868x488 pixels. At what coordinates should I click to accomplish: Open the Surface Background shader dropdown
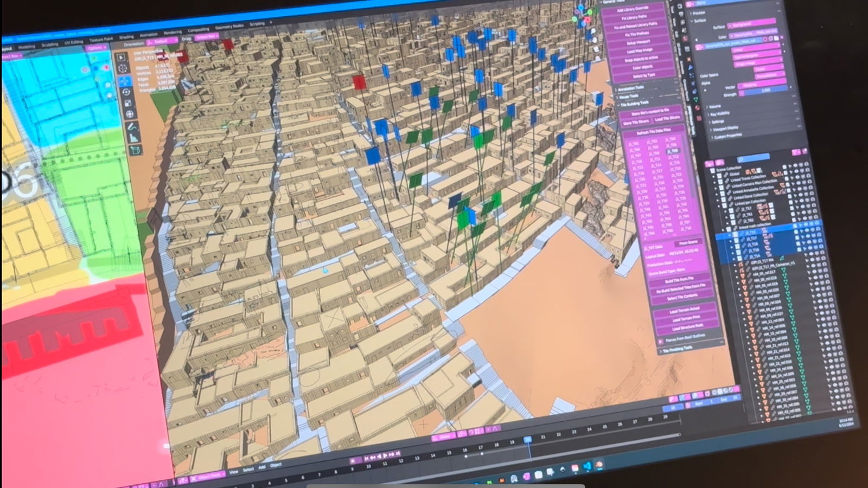pyautogui.click(x=751, y=23)
